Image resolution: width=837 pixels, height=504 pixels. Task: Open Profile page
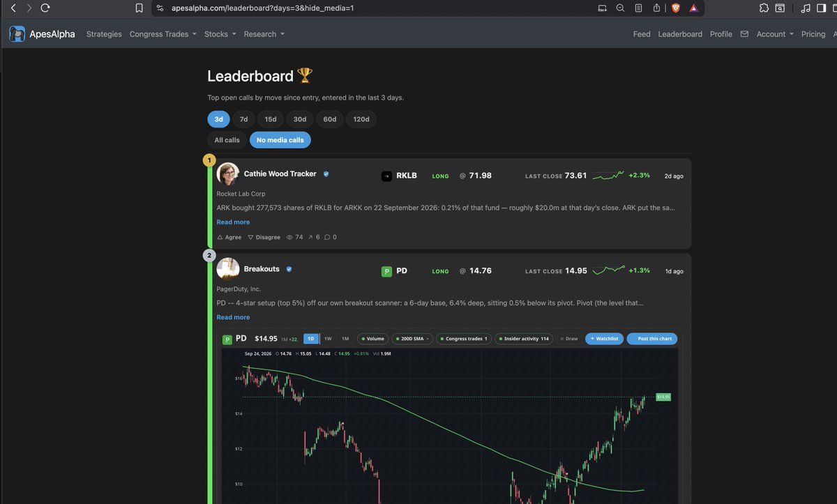point(721,33)
